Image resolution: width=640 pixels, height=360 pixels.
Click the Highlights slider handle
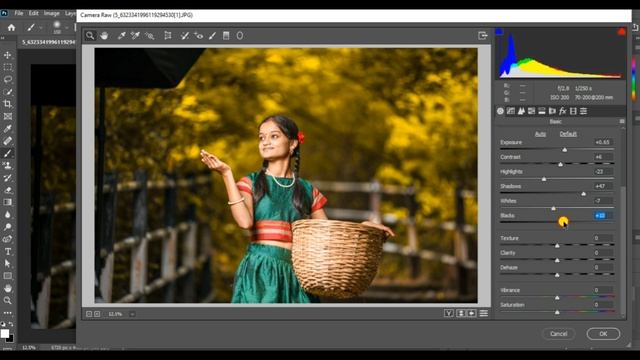point(544,179)
